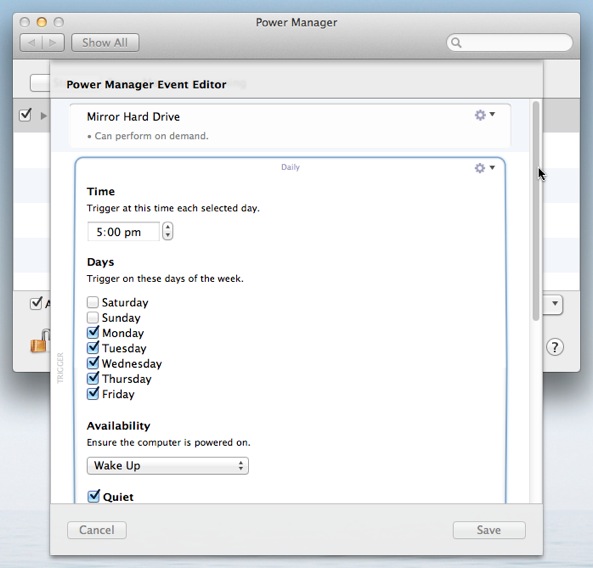
Task: Go forward with the right arrow toolbar button
Action: (x=53, y=43)
